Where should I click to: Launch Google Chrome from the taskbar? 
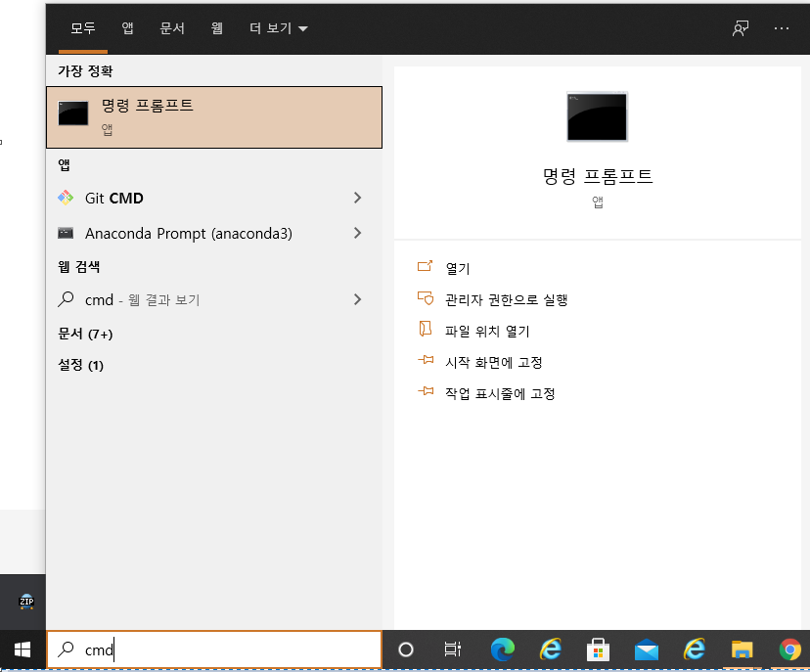[789, 650]
